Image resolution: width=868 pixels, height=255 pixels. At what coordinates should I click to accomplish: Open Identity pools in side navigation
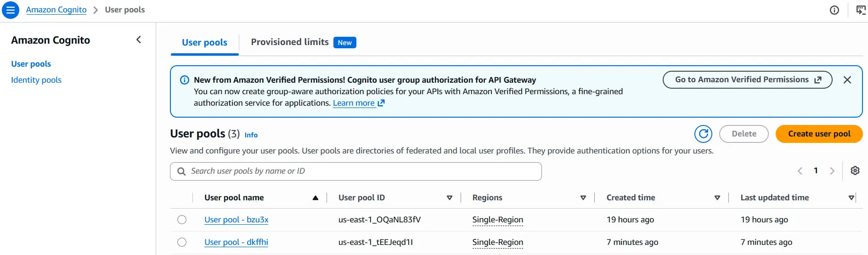click(x=36, y=80)
